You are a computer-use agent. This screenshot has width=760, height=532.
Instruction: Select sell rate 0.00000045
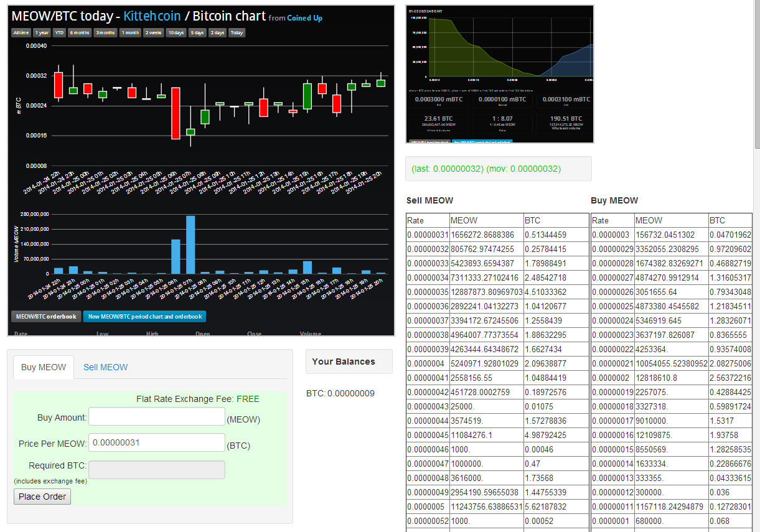pyautogui.click(x=428, y=435)
